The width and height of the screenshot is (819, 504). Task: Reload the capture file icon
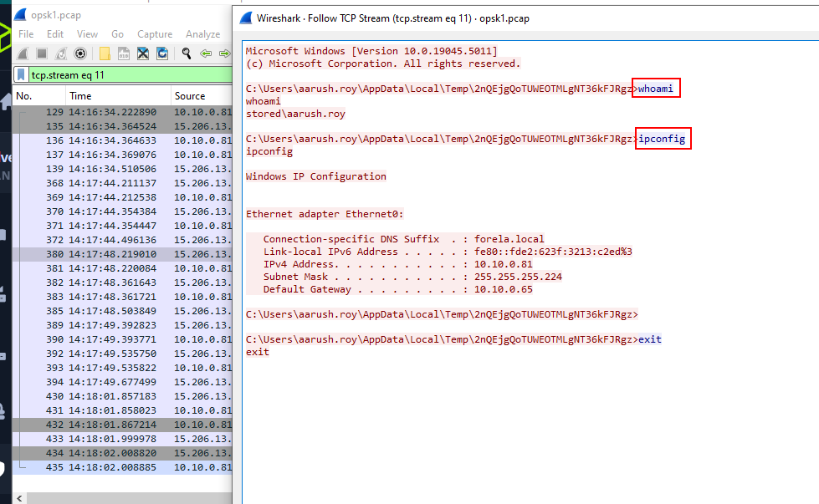[x=162, y=53]
